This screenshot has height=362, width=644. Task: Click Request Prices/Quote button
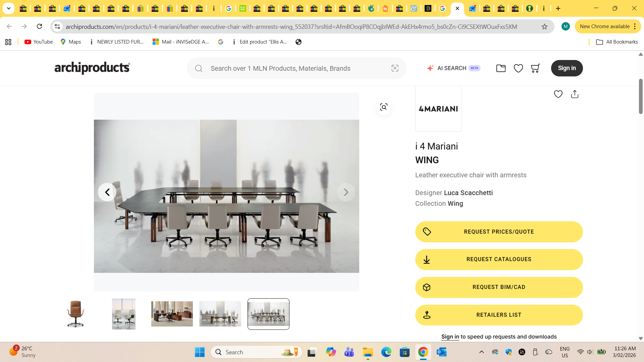click(499, 232)
